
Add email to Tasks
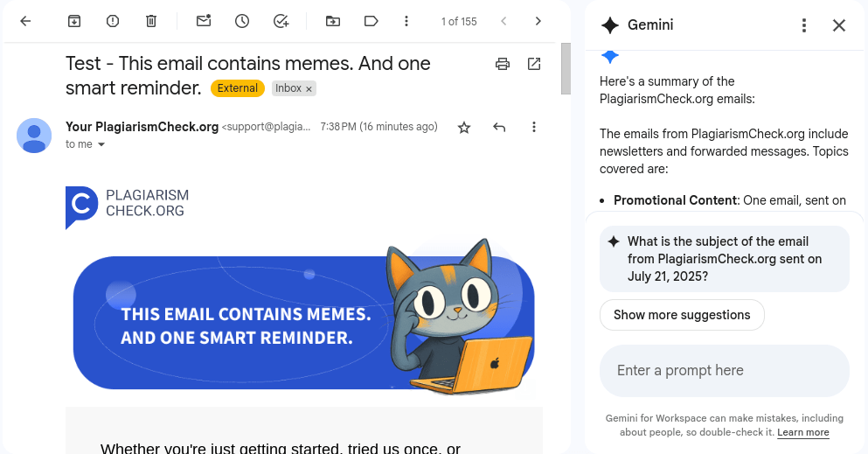(281, 21)
